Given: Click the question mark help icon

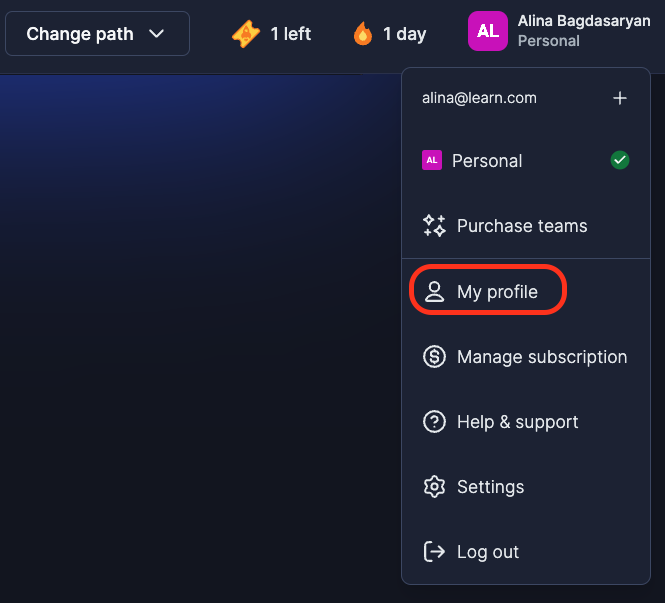Looking at the screenshot, I should 434,422.
